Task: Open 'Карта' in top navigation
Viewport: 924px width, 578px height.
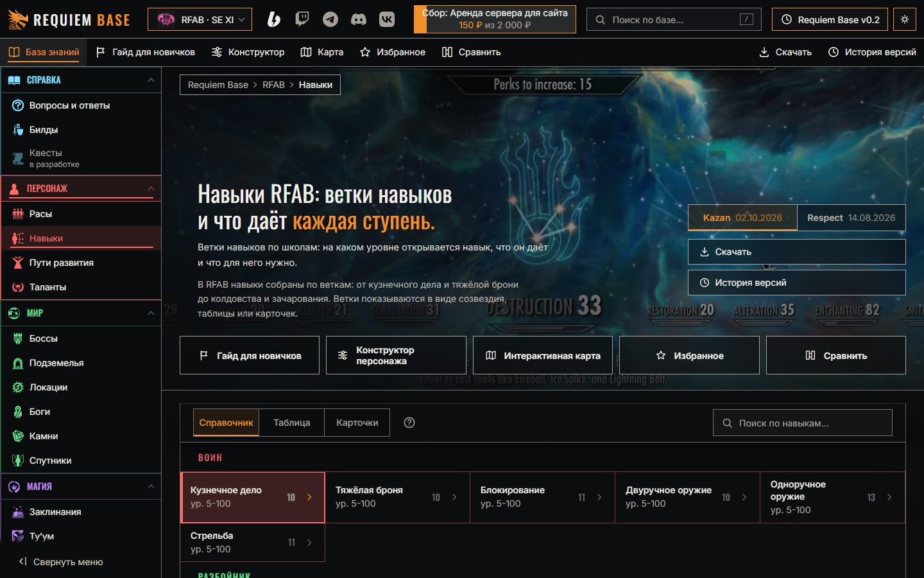Action: coord(322,52)
